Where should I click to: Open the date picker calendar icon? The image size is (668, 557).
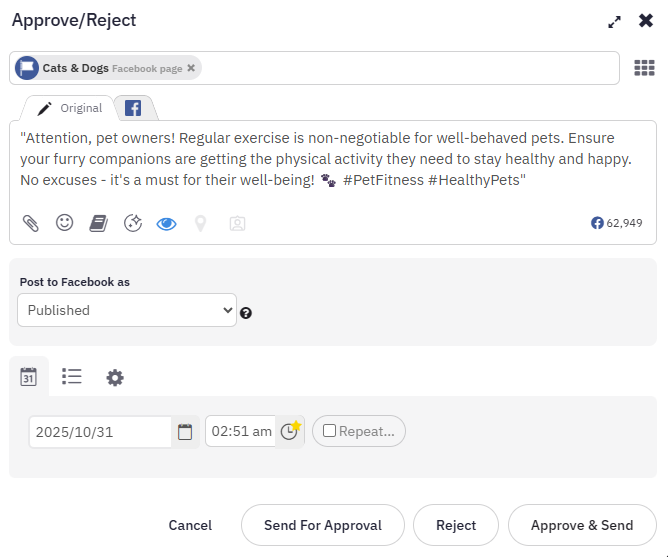(x=185, y=432)
